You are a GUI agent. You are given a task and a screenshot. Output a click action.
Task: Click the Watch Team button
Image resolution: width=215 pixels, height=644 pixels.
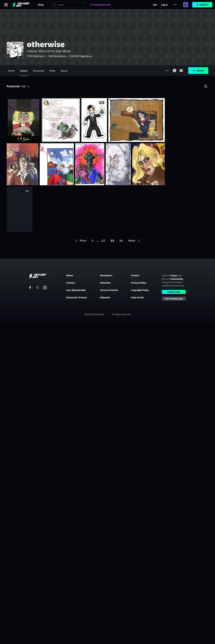point(174,292)
